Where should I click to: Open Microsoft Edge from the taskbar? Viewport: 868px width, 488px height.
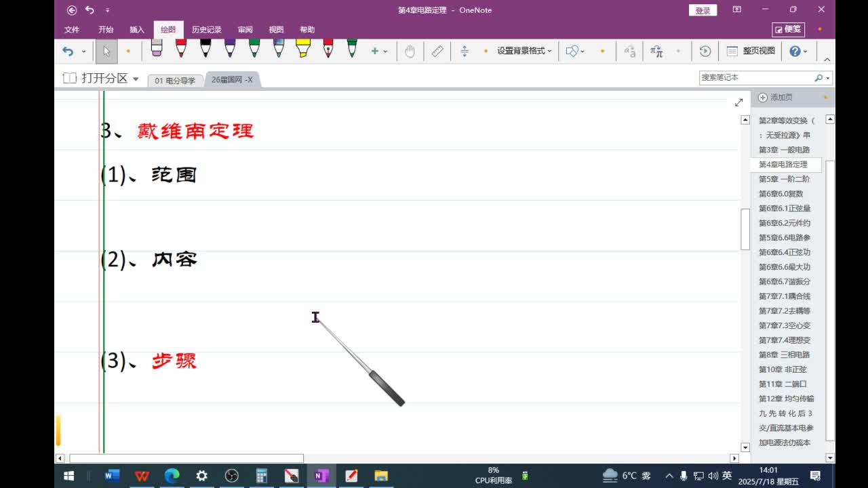[172, 476]
